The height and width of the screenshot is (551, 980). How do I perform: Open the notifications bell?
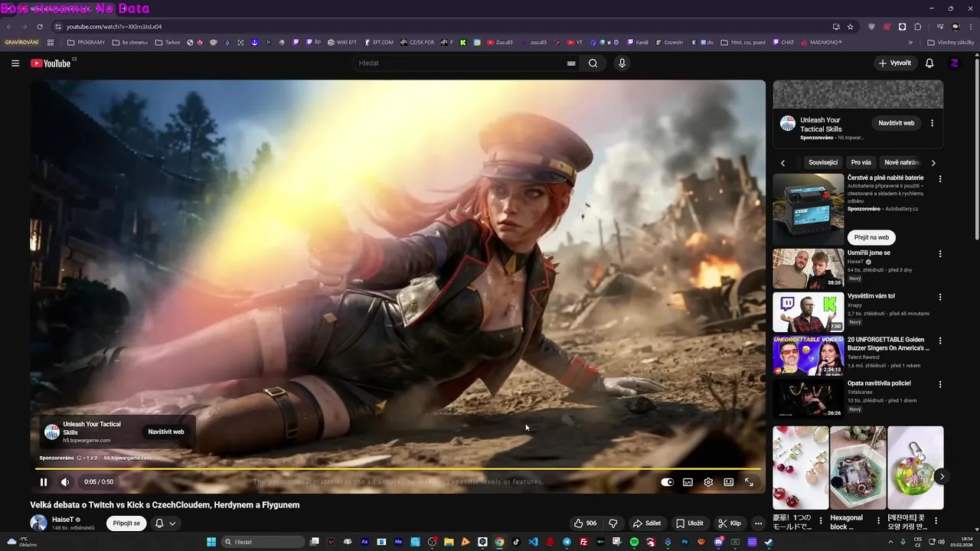(929, 63)
